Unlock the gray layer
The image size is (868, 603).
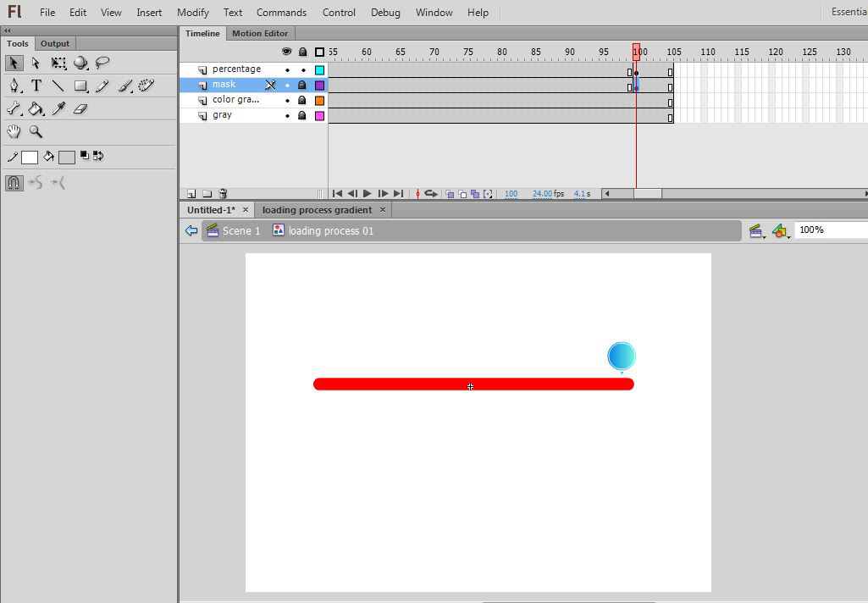click(302, 116)
